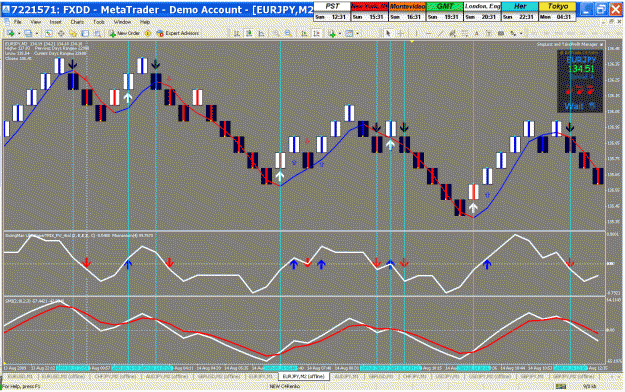Click the Indicators list green plus icon
The width and height of the screenshot is (625, 392).
pyautogui.click(x=332, y=33)
